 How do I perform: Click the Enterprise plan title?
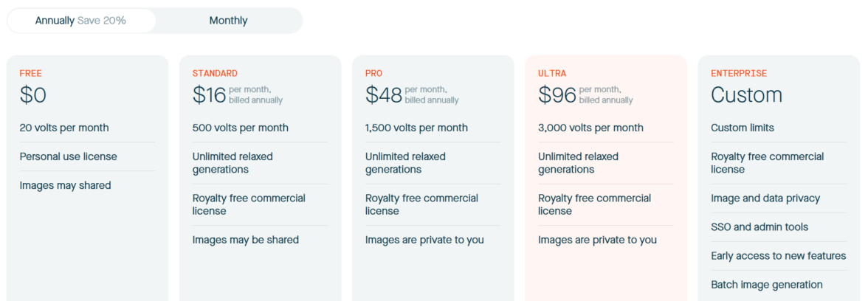tap(739, 73)
